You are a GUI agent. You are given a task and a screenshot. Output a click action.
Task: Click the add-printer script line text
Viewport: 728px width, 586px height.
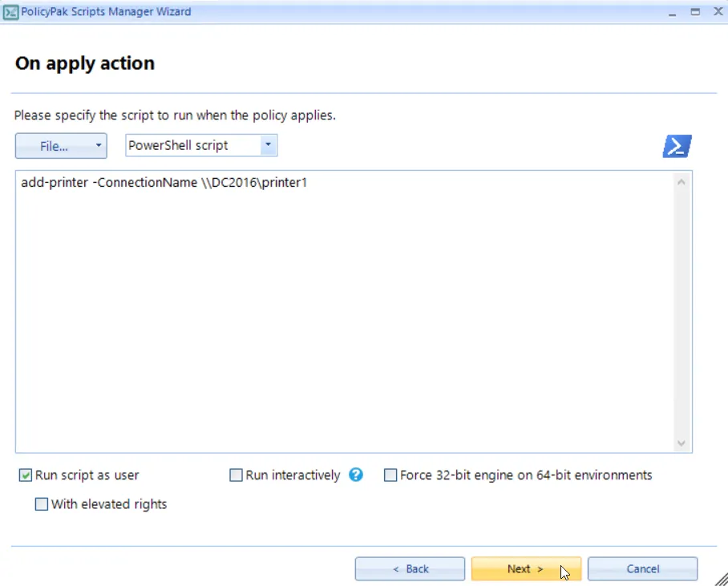[x=164, y=183]
